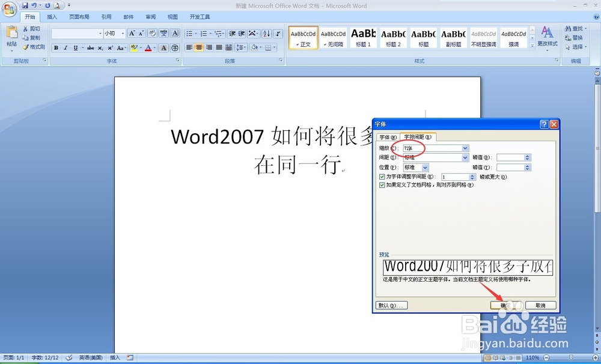The image size is (601, 364).
Task: Click the Shrink Font (small A) icon
Action: point(141,33)
